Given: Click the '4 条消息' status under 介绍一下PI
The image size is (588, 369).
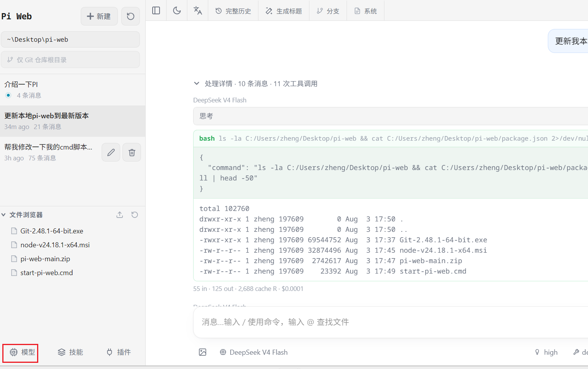Looking at the screenshot, I should click(x=29, y=95).
